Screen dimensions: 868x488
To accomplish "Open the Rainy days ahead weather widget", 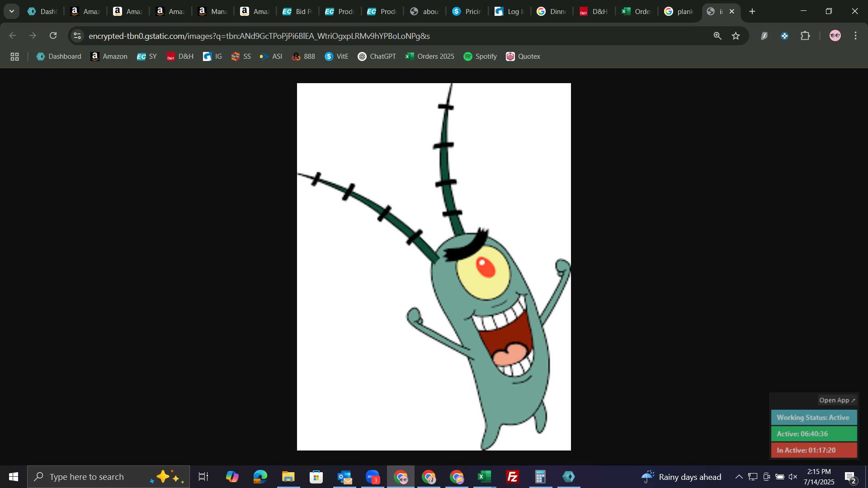I will (x=681, y=477).
